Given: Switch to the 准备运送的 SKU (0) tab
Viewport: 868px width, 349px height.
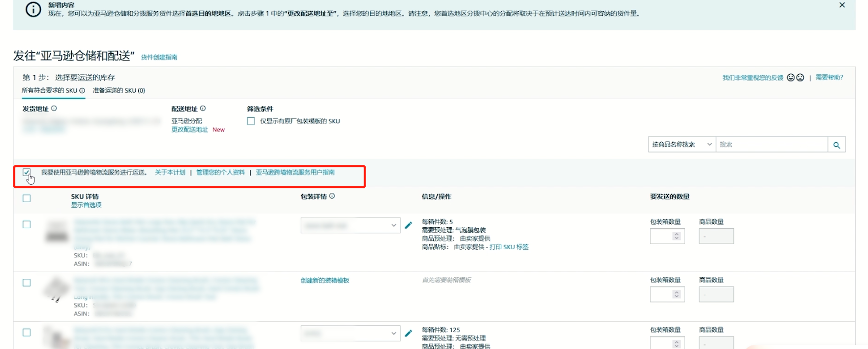Looking at the screenshot, I should click(119, 91).
